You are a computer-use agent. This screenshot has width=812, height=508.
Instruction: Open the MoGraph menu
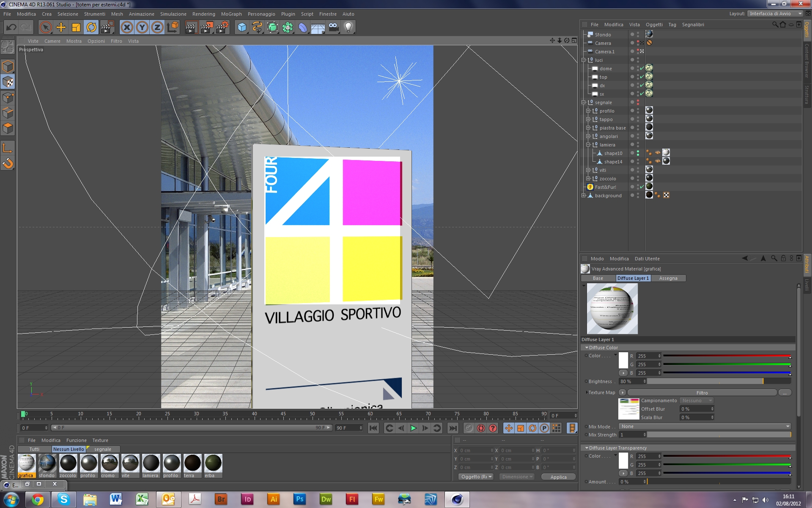[x=231, y=14]
